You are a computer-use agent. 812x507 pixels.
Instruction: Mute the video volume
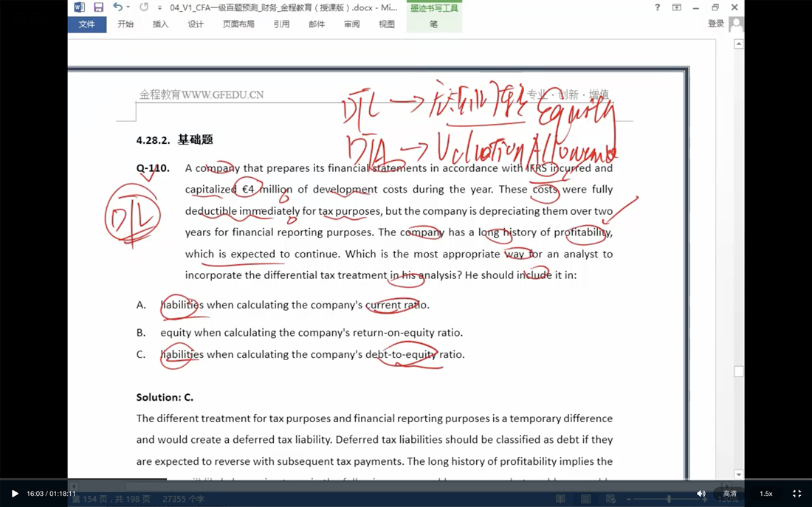701,494
